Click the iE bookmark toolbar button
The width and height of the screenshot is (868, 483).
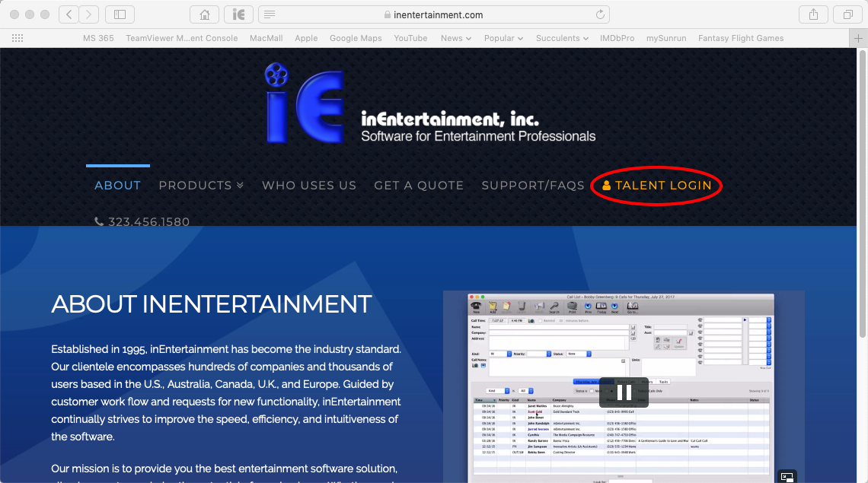coord(238,14)
